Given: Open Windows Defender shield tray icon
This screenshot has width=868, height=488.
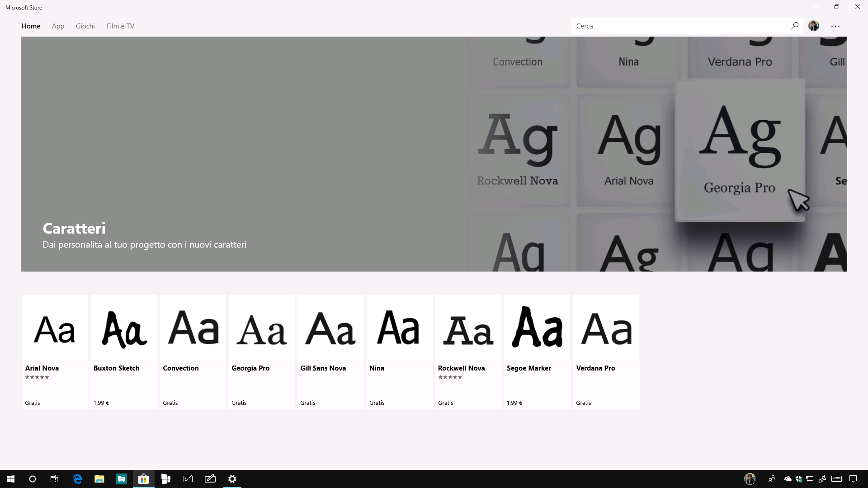Looking at the screenshot, I should point(799,479).
